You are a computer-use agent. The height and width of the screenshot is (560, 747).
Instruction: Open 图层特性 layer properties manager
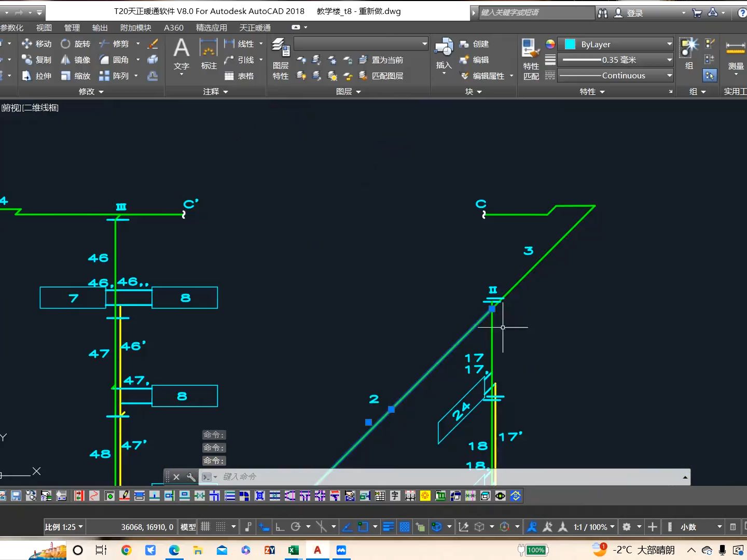(281, 59)
